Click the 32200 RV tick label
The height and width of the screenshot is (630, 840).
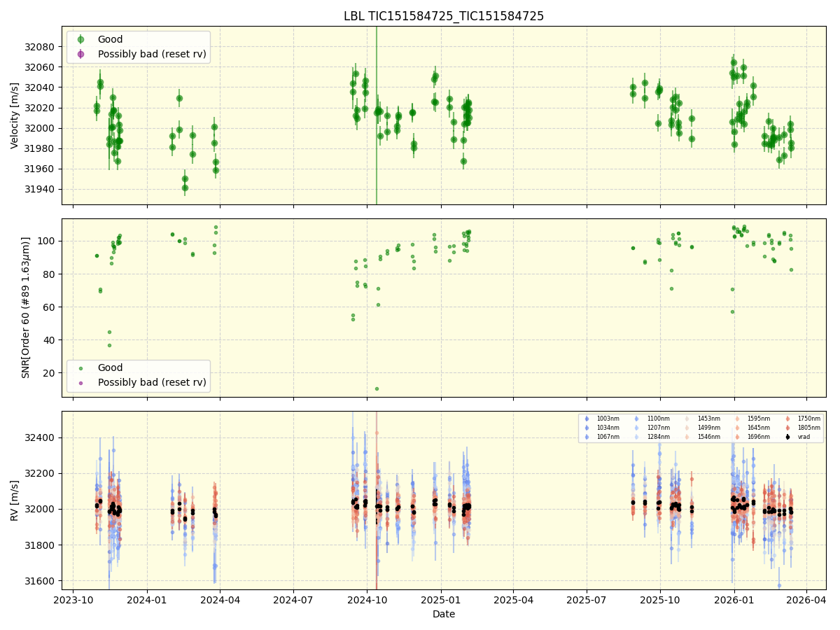tap(40, 473)
